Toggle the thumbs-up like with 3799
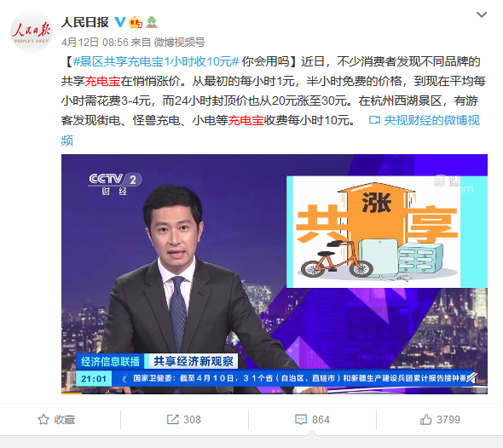The height and width of the screenshot is (448, 503). pos(440,420)
